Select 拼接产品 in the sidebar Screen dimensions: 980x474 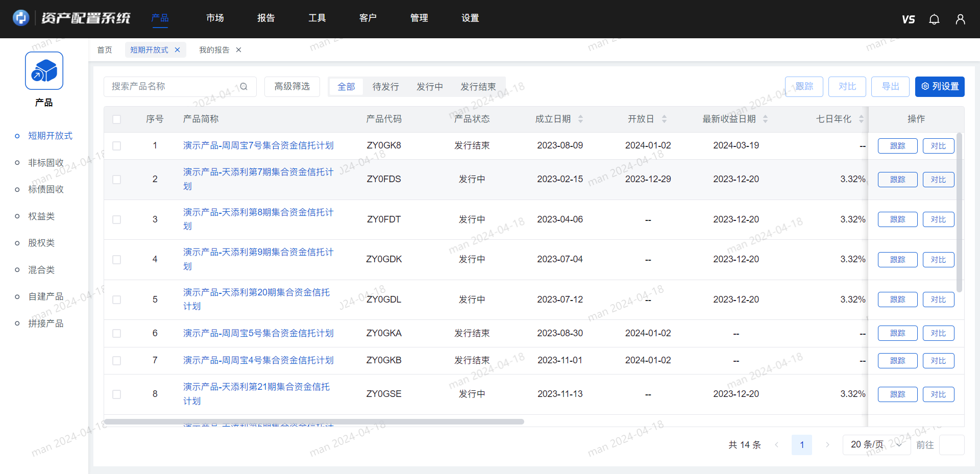[x=46, y=323]
